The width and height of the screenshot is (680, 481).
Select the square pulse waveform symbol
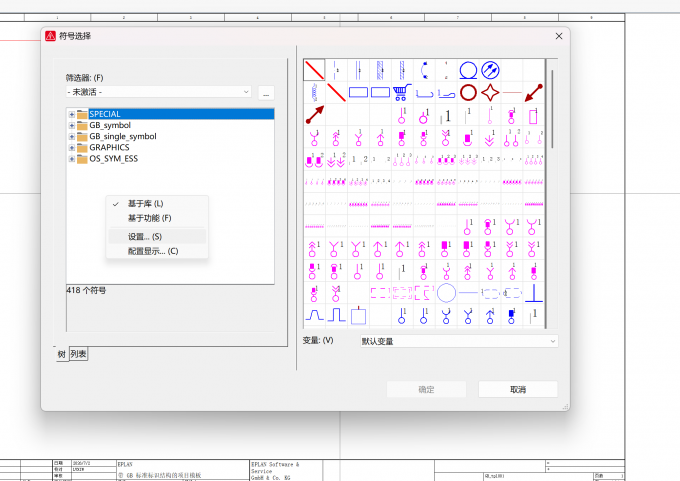click(336, 314)
